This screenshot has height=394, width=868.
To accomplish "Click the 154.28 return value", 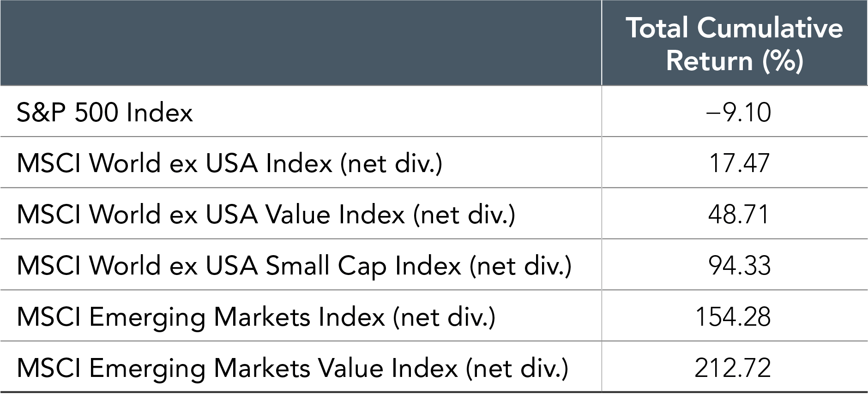I will (733, 317).
